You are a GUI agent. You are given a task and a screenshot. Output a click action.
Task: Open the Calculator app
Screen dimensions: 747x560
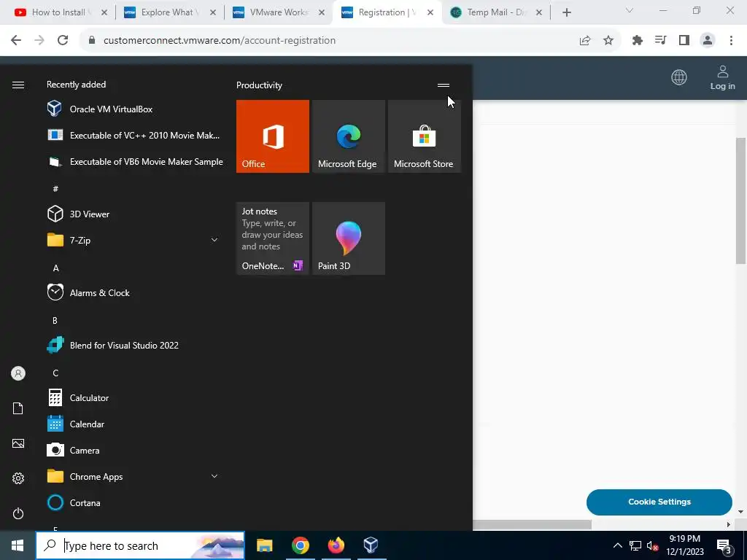135,397
